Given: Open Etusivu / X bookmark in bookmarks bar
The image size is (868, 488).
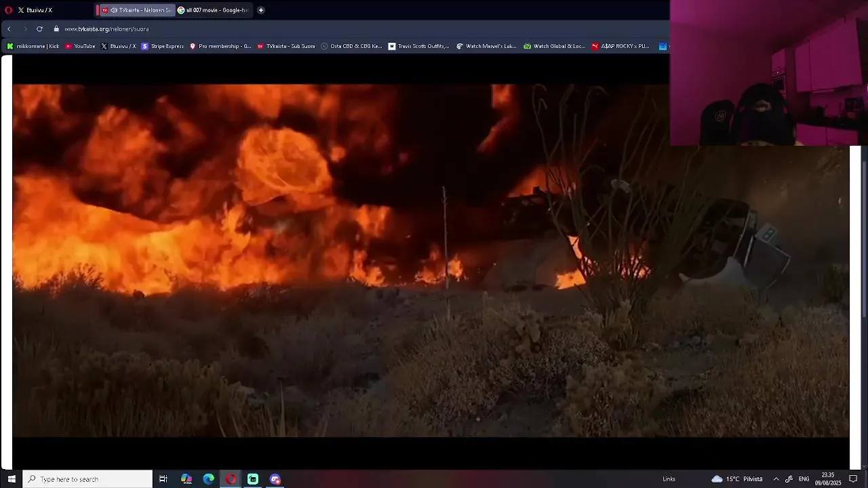Looking at the screenshot, I should [x=118, y=46].
